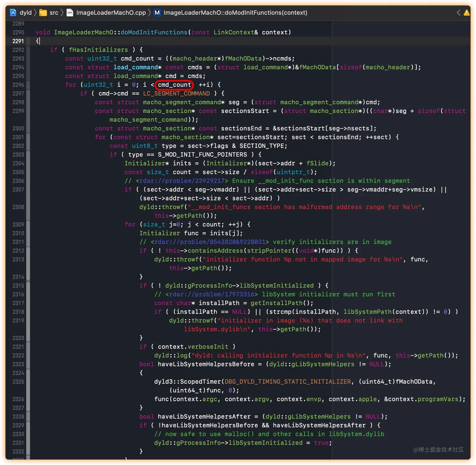Click haveLibSystemHelpersAfter declaration on line 2328

coord(204,417)
